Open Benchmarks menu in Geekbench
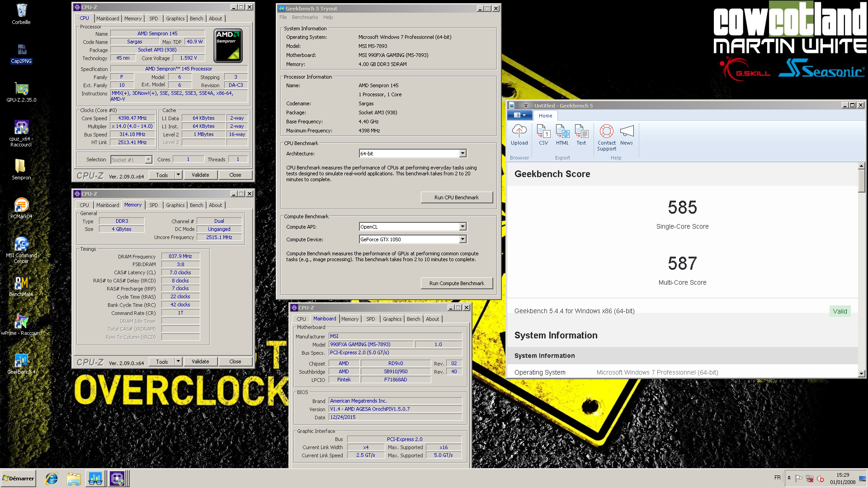 [x=305, y=17]
